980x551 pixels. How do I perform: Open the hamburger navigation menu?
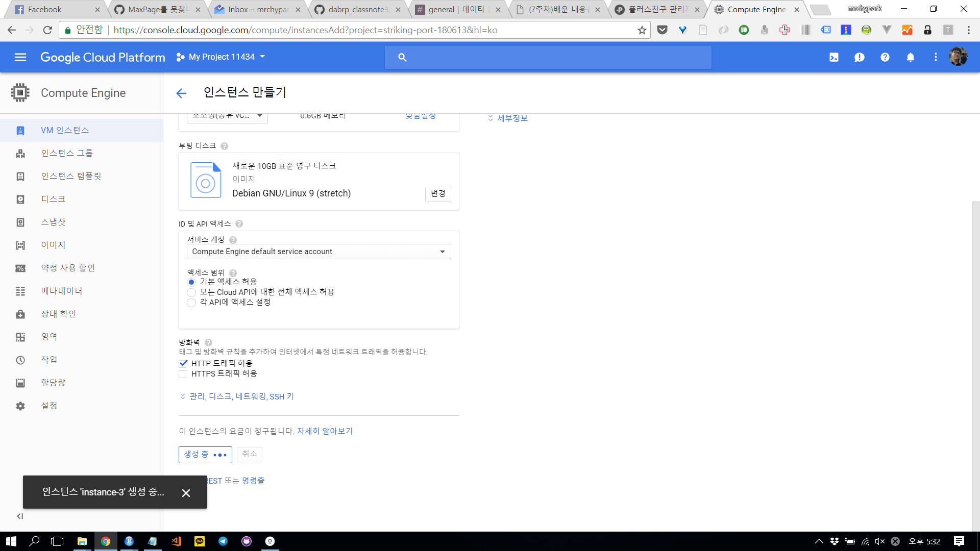pyautogui.click(x=20, y=57)
